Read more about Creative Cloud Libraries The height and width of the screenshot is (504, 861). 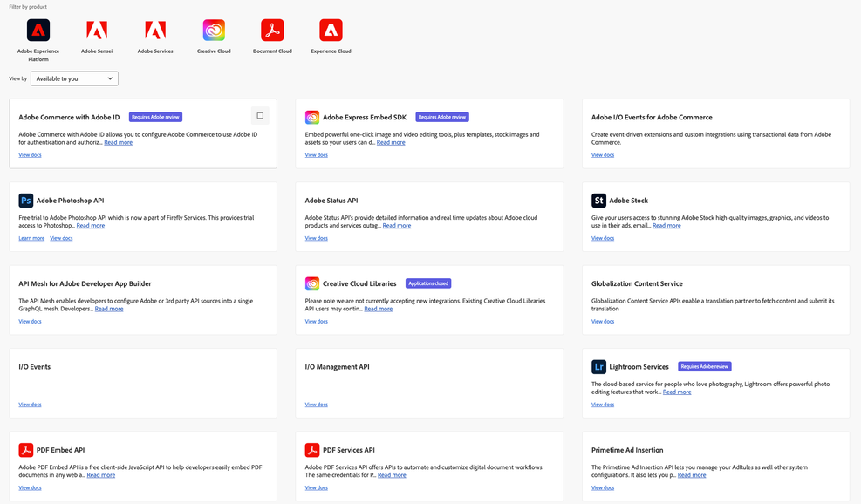[x=379, y=309]
